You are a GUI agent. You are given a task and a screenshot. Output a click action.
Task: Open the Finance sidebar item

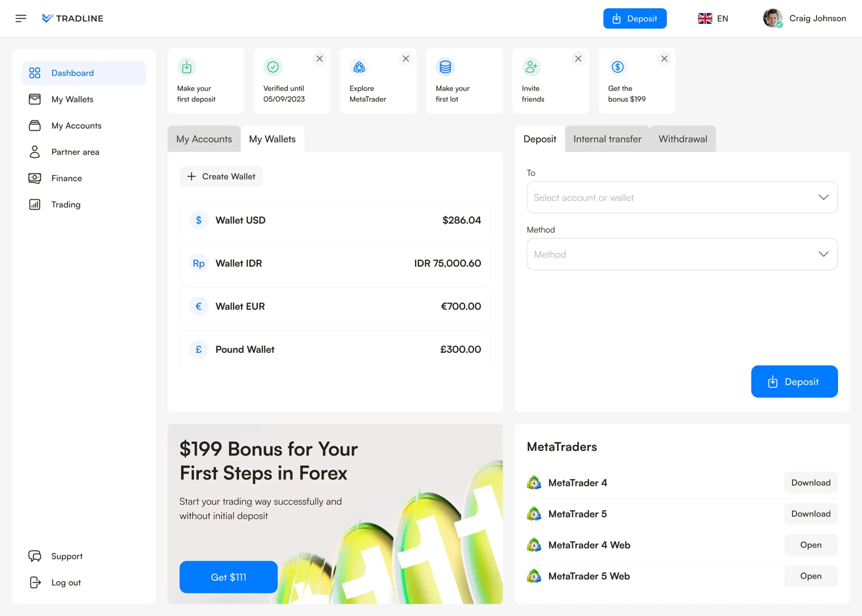(66, 178)
